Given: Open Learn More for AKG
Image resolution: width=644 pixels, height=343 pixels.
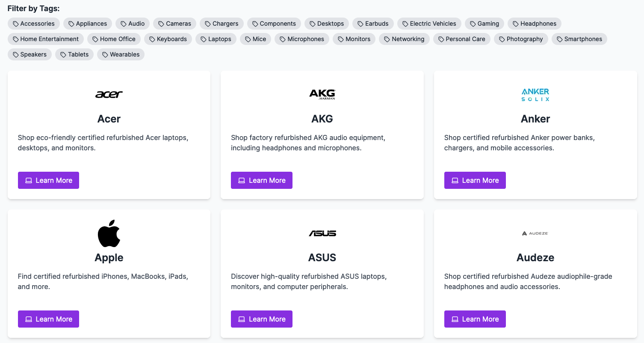Looking at the screenshot, I should [x=262, y=180].
